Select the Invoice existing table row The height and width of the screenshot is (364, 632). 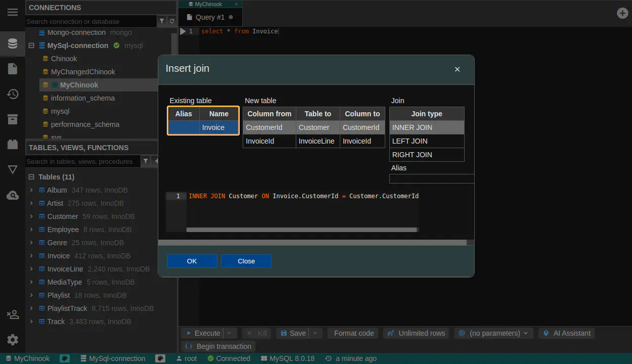click(x=203, y=127)
